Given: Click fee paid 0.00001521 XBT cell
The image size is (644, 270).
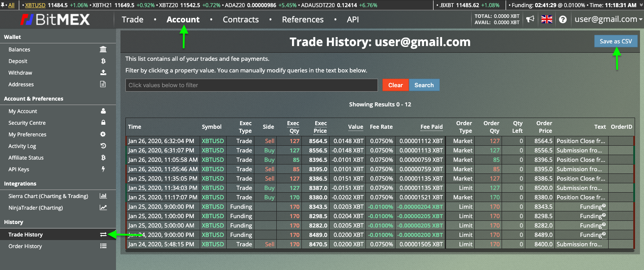Looking at the screenshot, I should [x=421, y=197].
